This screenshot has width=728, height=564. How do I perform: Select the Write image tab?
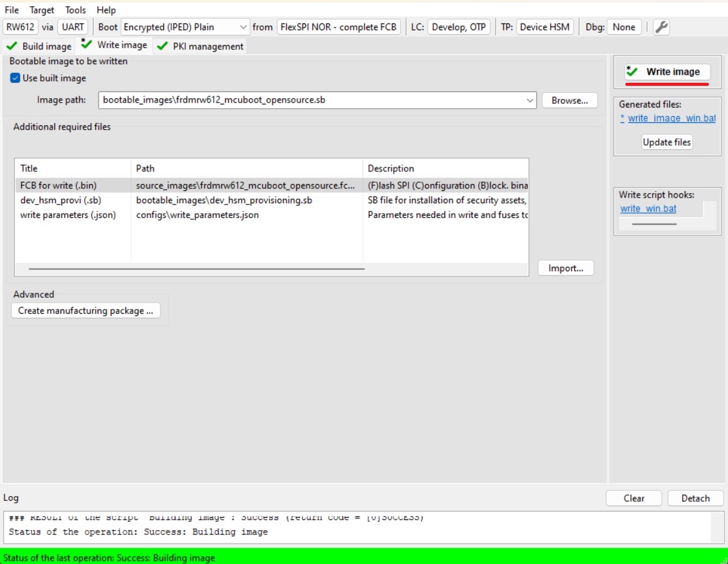point(114,45)
